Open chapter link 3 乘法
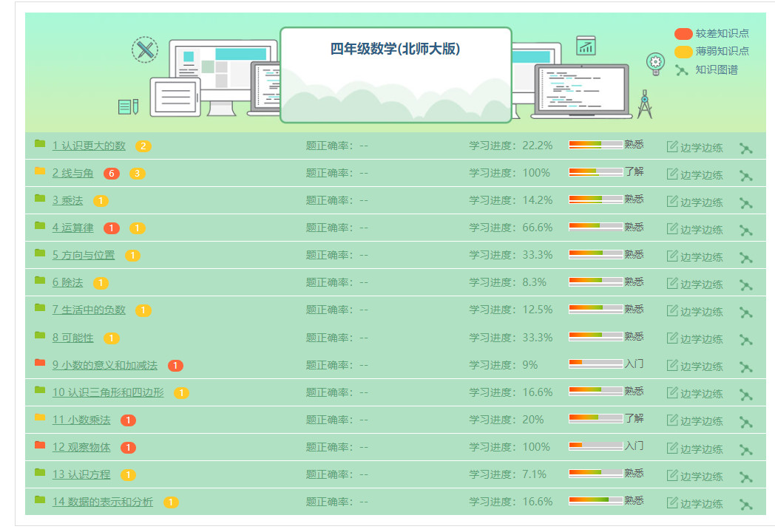The image size is (775, 532). pyautogui.click(x=67, y=200)
